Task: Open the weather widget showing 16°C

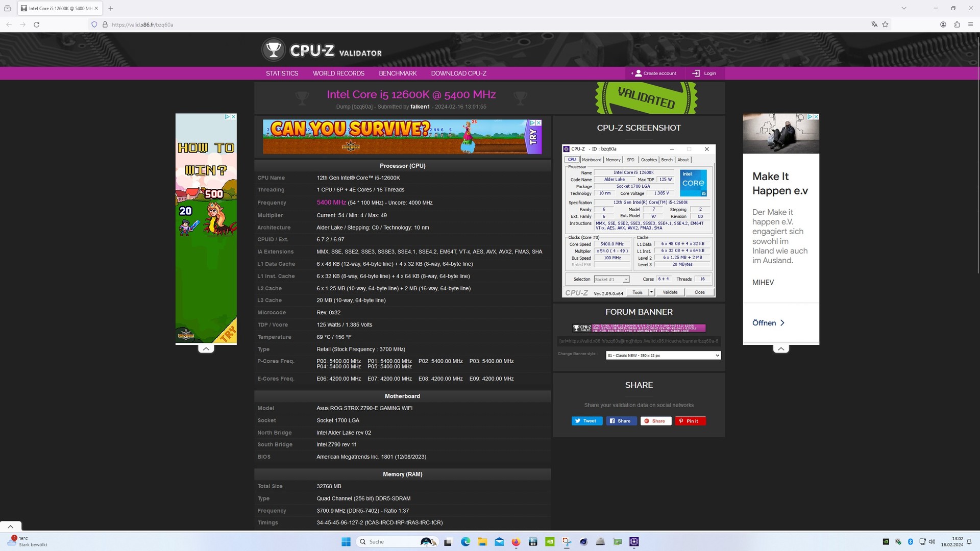Action: pyautogui.click(x=28, y=542)
